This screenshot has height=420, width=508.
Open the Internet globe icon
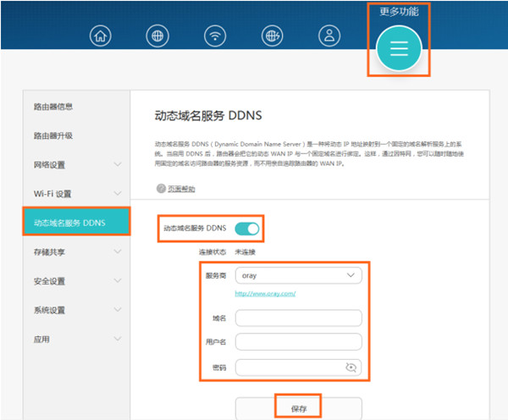[156, 36]
